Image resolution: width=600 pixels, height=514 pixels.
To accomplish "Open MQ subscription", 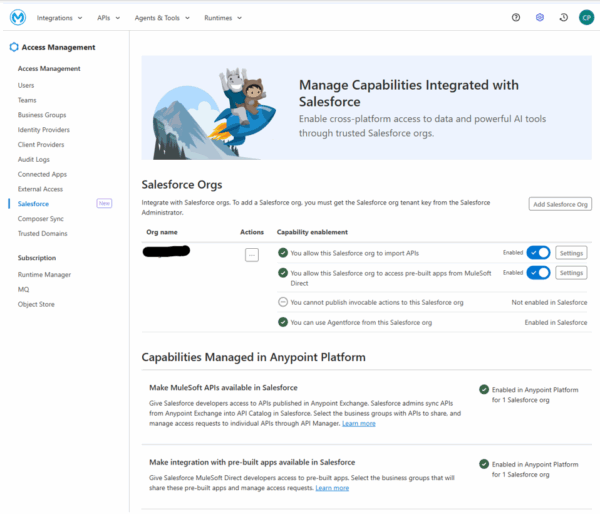I will coord(23,289).
